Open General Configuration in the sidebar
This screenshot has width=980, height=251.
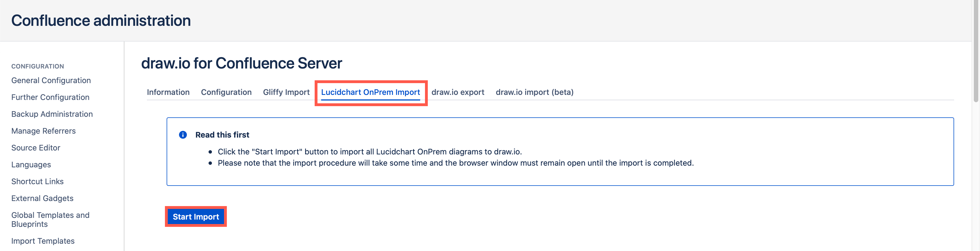click(51, 80)
